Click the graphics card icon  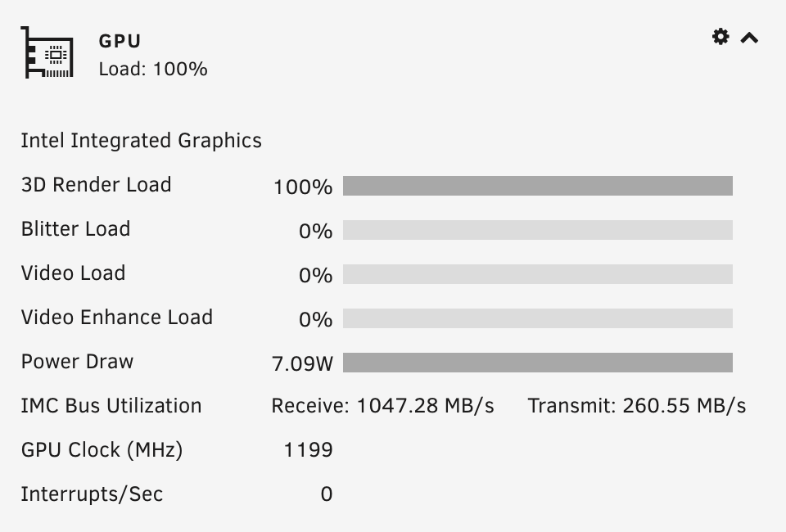47,52
